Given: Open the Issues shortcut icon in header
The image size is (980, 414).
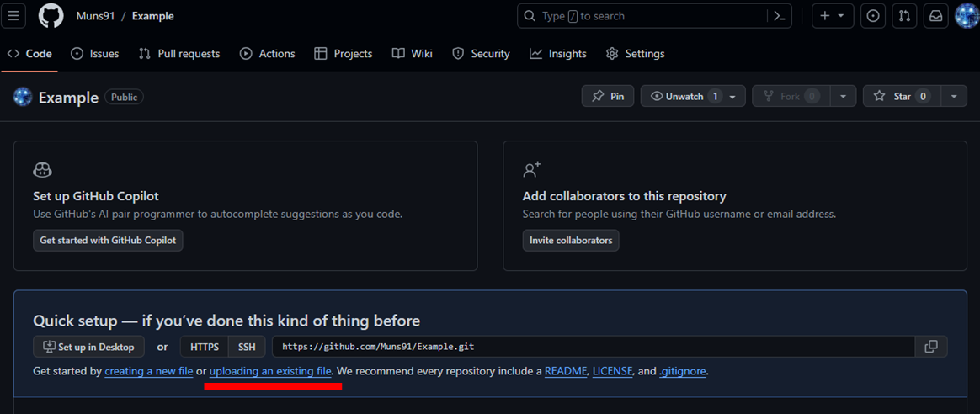Looking at the screenshot, I should (x=873, y=16).
